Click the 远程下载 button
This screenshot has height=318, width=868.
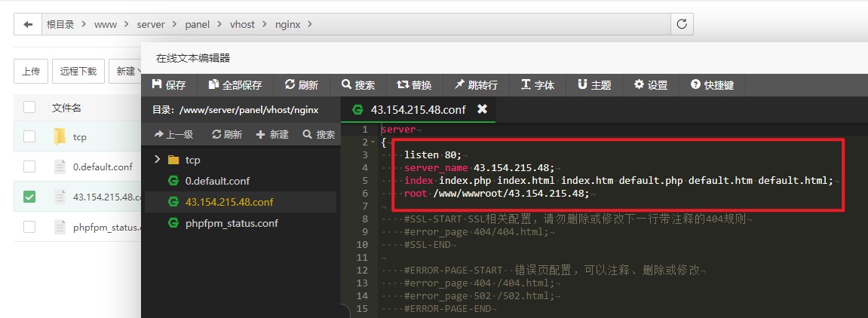click(78, 72)
